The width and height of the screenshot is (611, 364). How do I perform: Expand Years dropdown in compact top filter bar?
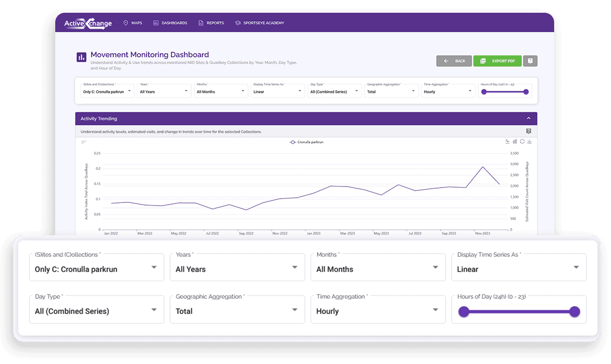pos(164,91)
